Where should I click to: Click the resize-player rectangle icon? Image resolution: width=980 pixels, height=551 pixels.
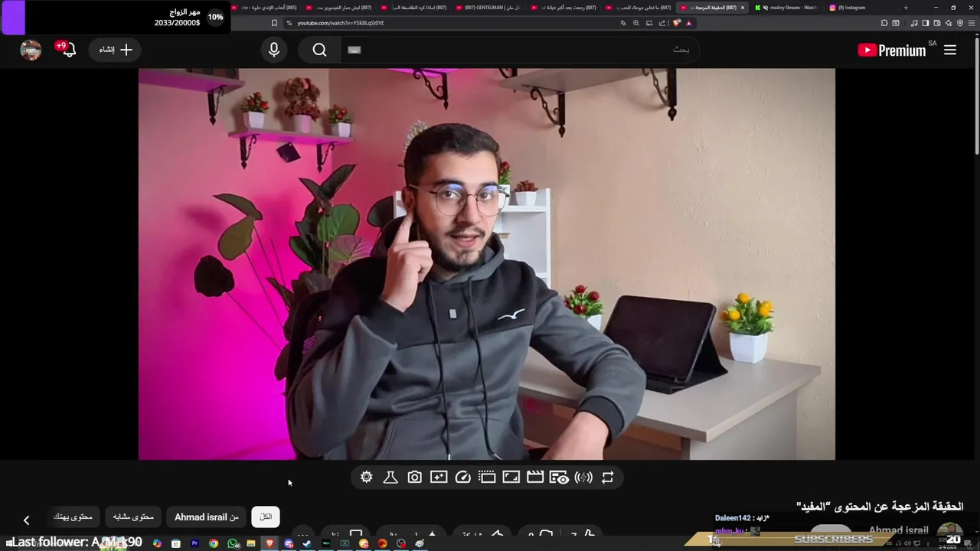click(x=511, y=478)
